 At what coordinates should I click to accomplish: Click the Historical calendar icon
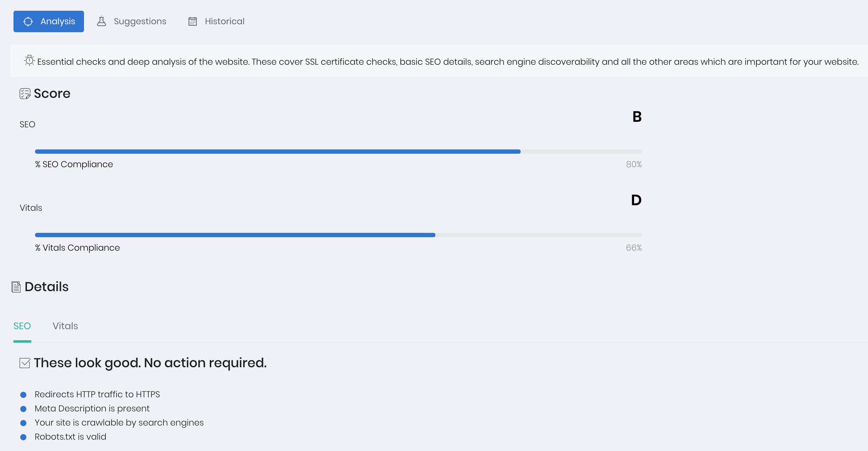pos(193,21)
